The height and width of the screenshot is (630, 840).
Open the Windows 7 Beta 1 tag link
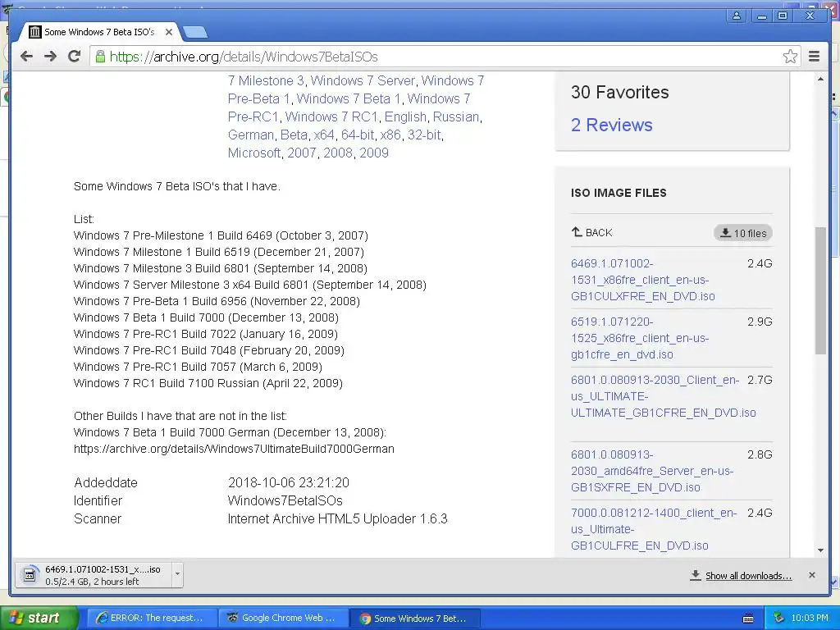(349, 99)
